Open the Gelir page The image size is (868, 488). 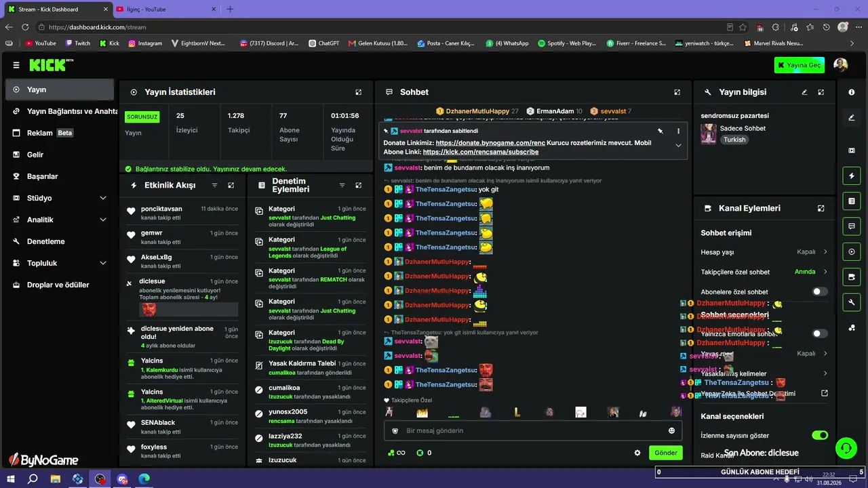tap(60, 155)
